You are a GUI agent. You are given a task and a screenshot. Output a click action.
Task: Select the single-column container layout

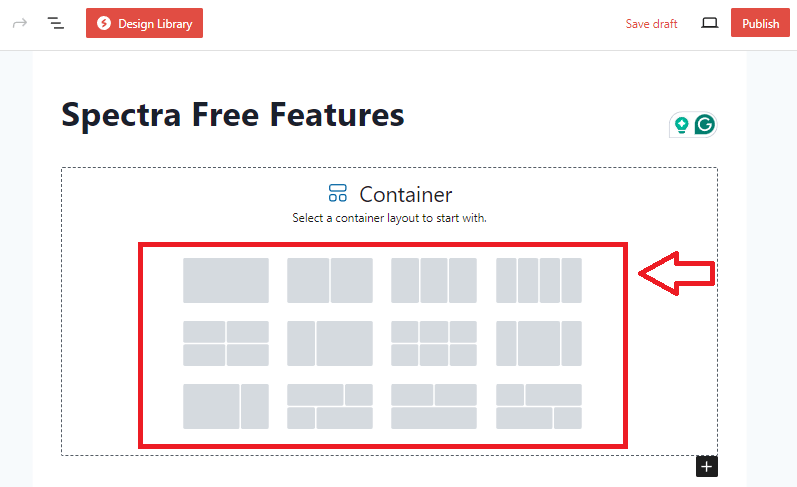[226, 280]
